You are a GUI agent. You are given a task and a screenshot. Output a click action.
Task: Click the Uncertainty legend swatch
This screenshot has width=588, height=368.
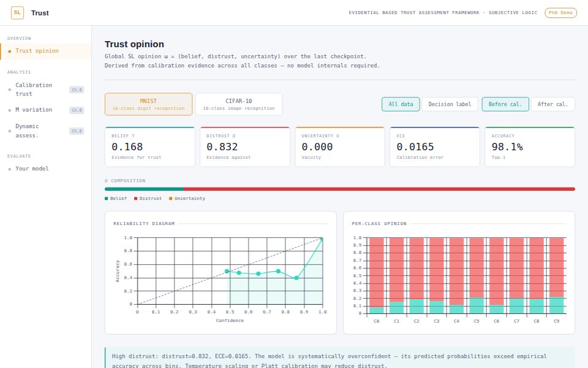171,199
